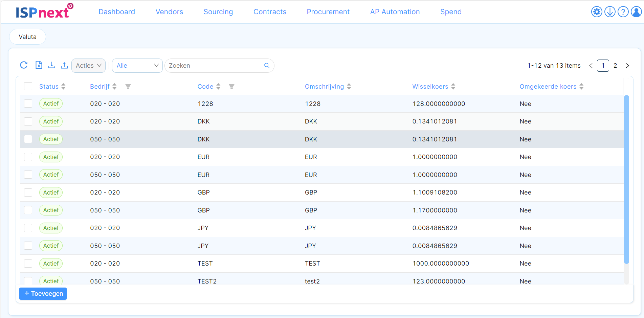This screenshot has height=318, width=644.
Task: Click the download icon in the toolbar
Action: coord(51,65)
